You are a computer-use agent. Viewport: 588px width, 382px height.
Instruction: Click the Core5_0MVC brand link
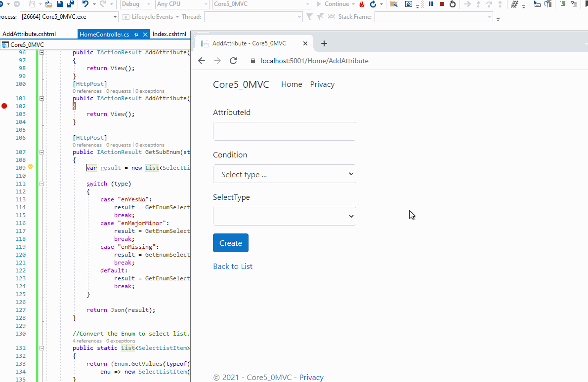pos(241,84)
